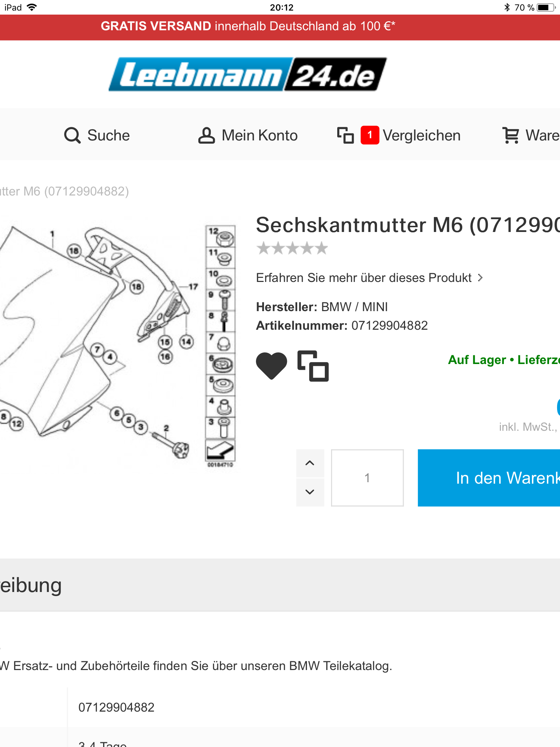Select the Suche menu item
Screen dimensions: 560x747
(x=108, y=135)
